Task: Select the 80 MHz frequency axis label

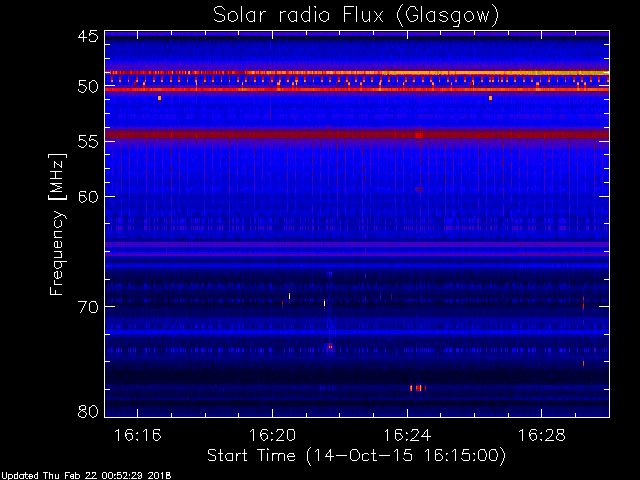Action: [x=88, y=411]
